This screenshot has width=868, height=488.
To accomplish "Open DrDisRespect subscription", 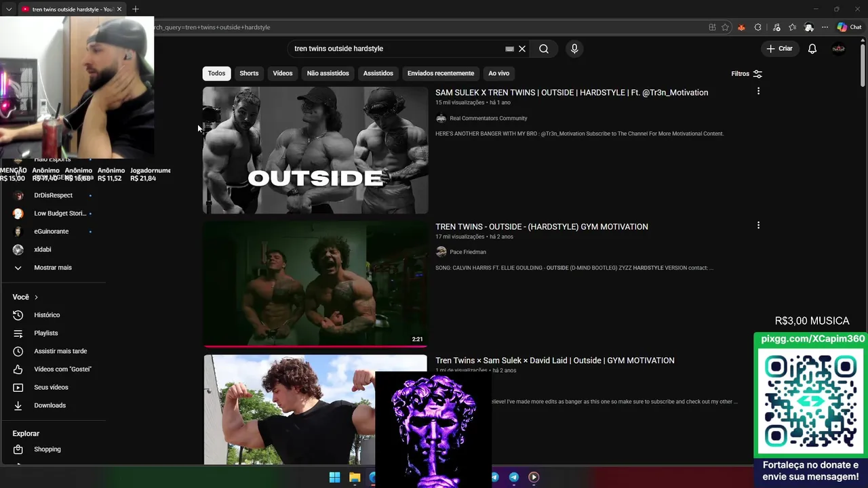I will (x=53, y=195).
